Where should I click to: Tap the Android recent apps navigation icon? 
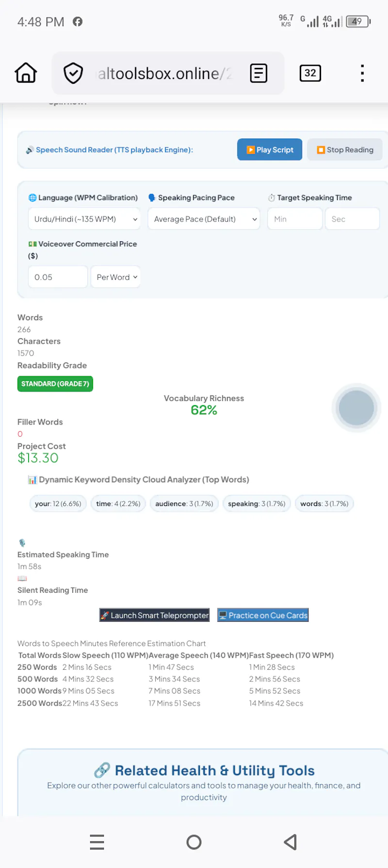97,842
